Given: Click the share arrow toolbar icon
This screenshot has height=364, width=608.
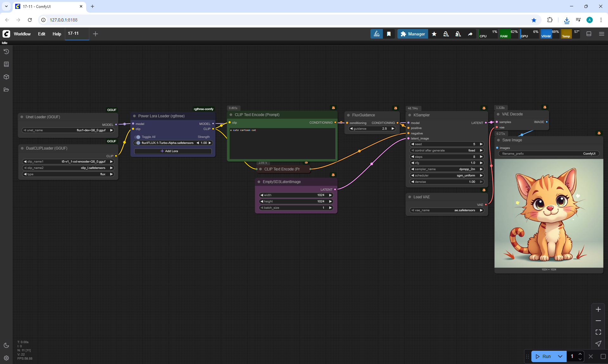Looking at the screenshot, I should click(x=470, y=34).
